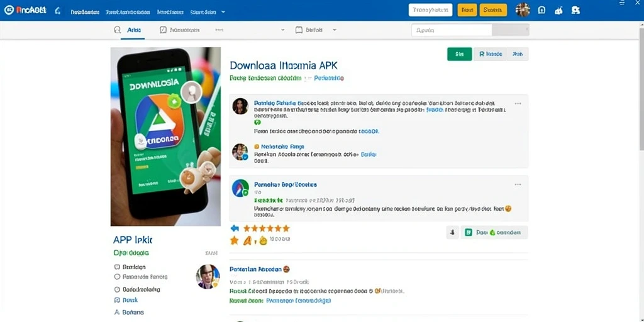Click the house-shaped icon beside the header avatar
644x322 pixels.
click(x=541, y=10)
